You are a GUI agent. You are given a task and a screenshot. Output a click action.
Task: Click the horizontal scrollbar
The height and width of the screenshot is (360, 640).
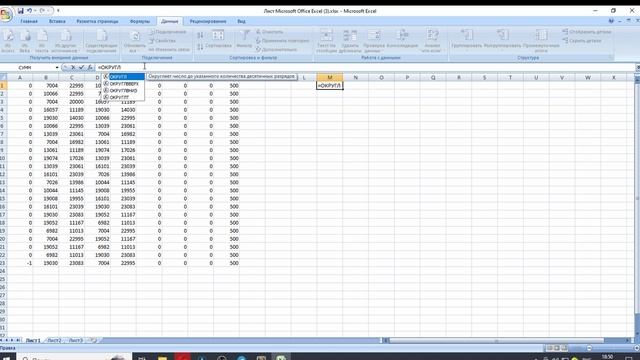pos(496,340)
